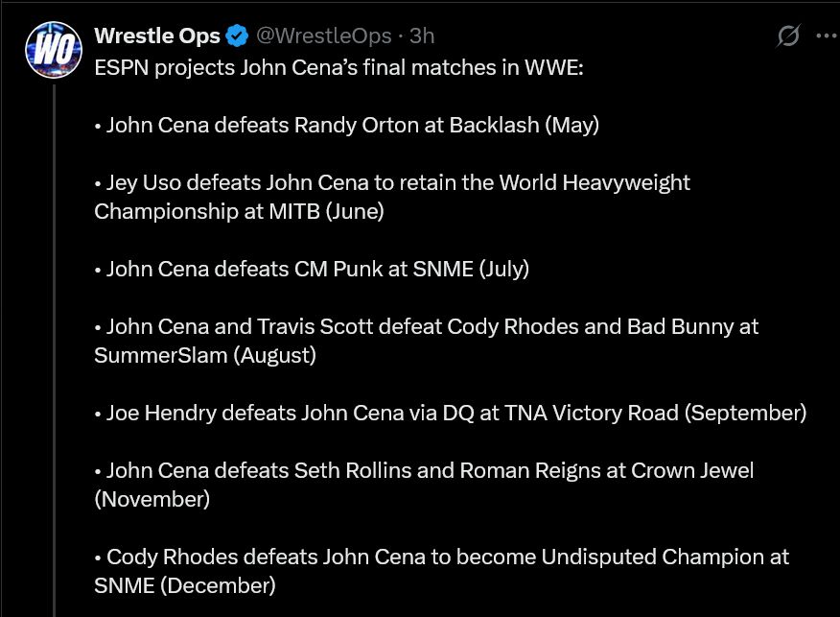Click the SNME (December) text
This screenshot has height=617, width=840.
coord(184,584)
